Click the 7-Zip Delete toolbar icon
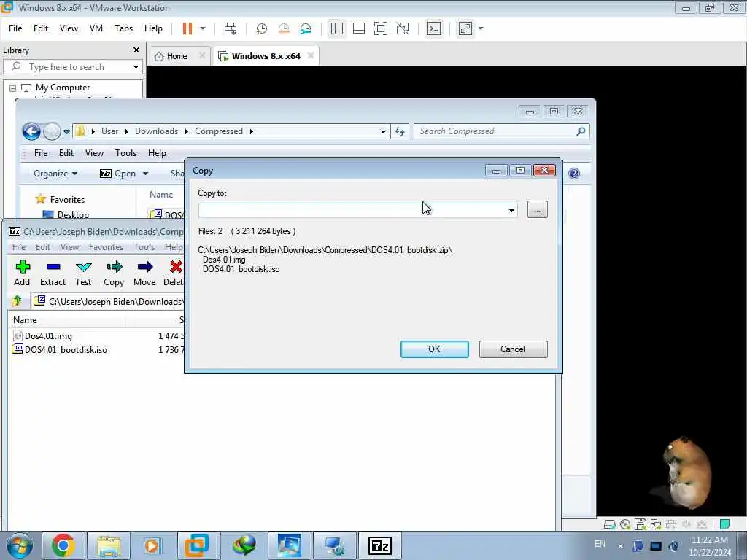747x560 pixels. [x=174, y=273]
